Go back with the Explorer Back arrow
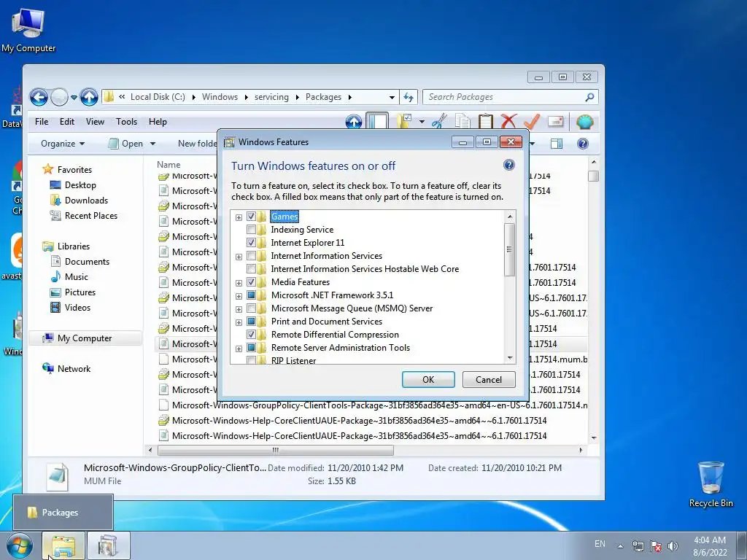 pyautogui.click(x=39, y=97)
